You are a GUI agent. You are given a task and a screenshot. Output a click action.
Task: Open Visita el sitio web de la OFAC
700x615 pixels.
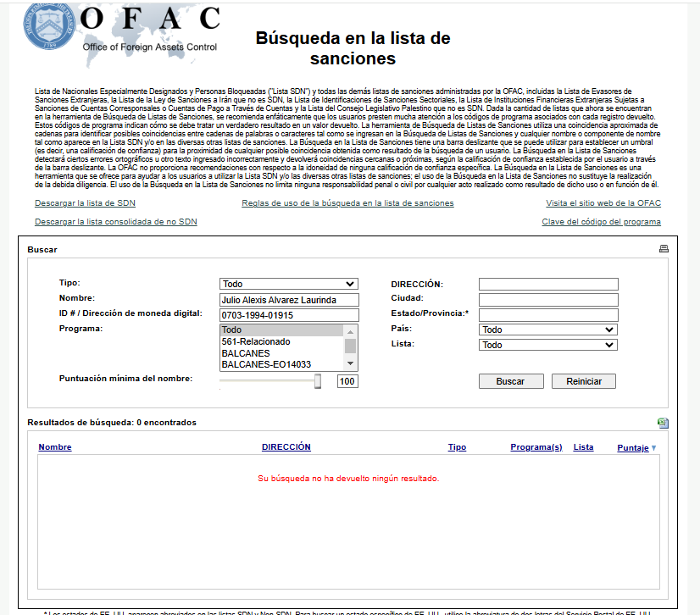tap(603, 203)
